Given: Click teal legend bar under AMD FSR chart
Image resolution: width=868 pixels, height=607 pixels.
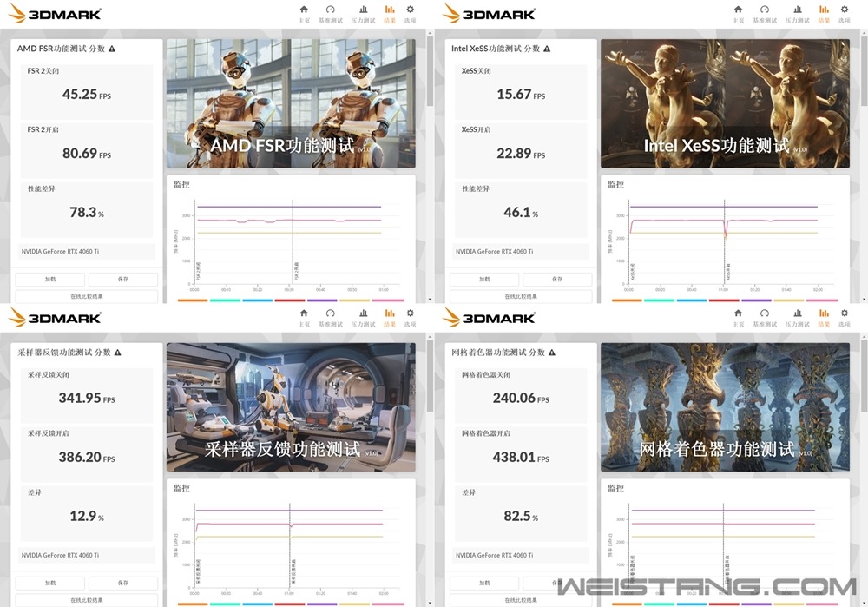Looking at the screenshot, I should pyautogui.click(x=226, y=300).
